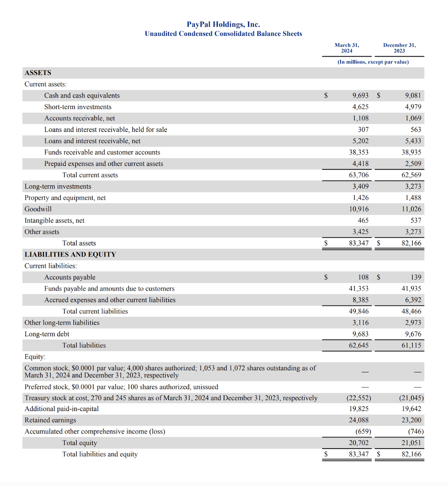This screenshot has height=486, width=448.
Task: Click the 'Common stock, $0.0001 par value' line
Action: point(170,372)
